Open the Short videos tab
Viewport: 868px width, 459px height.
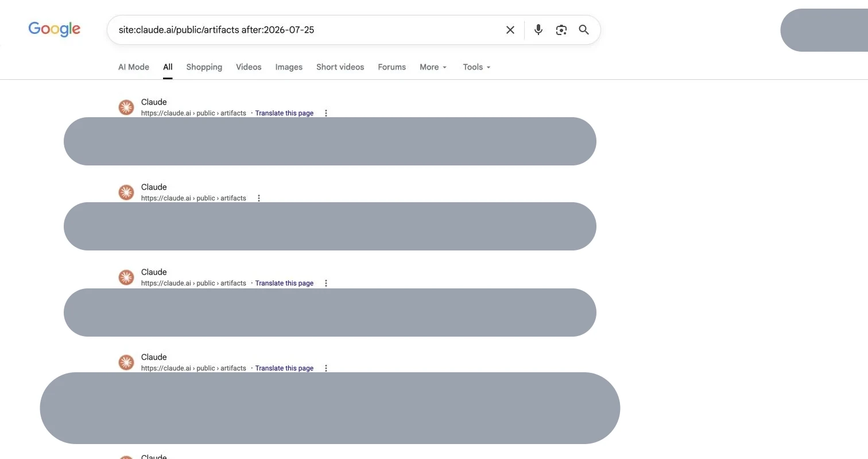tap(340, 67)
